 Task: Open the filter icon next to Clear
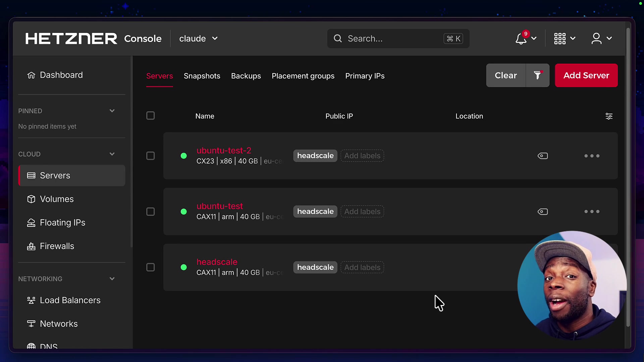click(538, 75)
